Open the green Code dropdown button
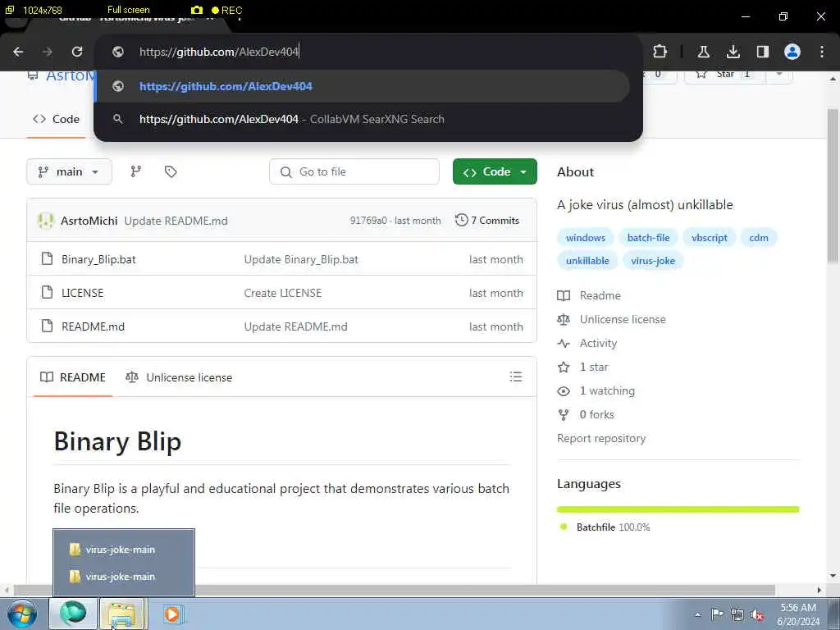 pos(495,171)
